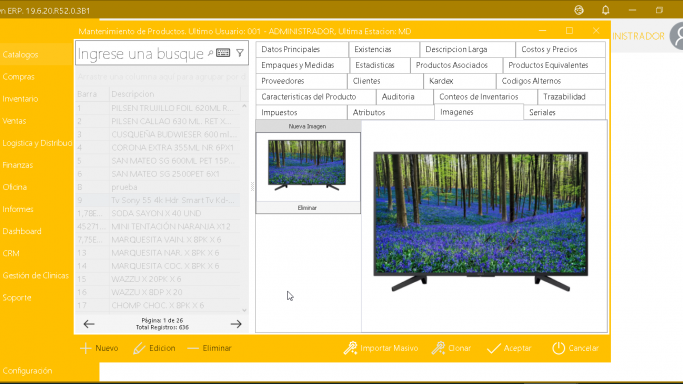Image resolution: width=683 pixels, height=384 pixels.
Task: Open the Datos Principales tab
Action: click(302, 49)
